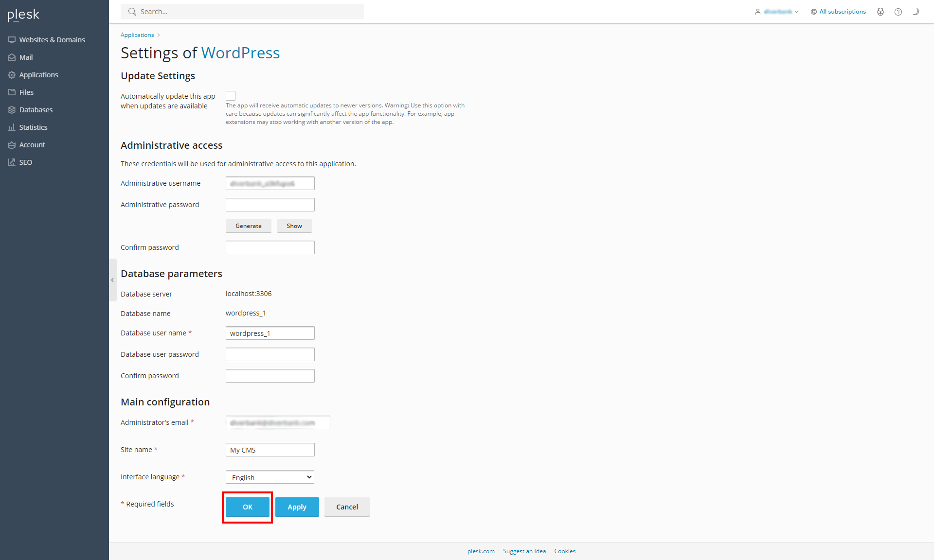Click the localhost:3306 database server value
This screenshot has width=934, height=560.
(x=249, y=294)
